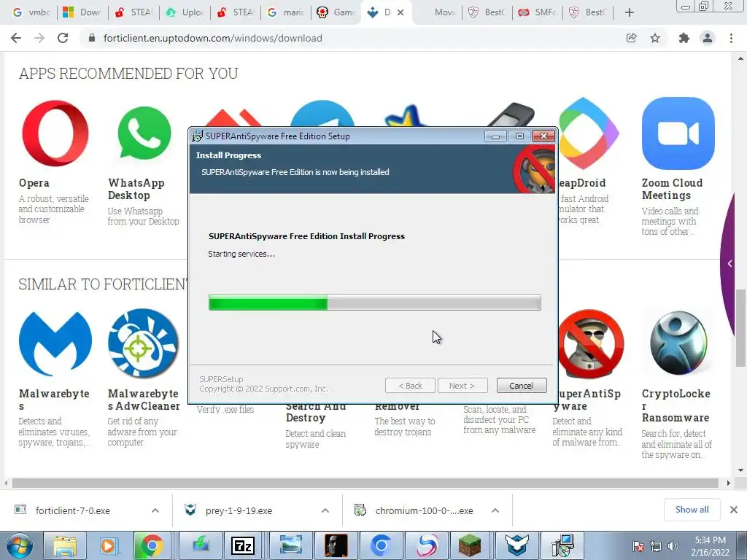Expand the forticlient-7-0.exe download options
Viewport: 747px width, 560px height.
click(x=155, y=510)
